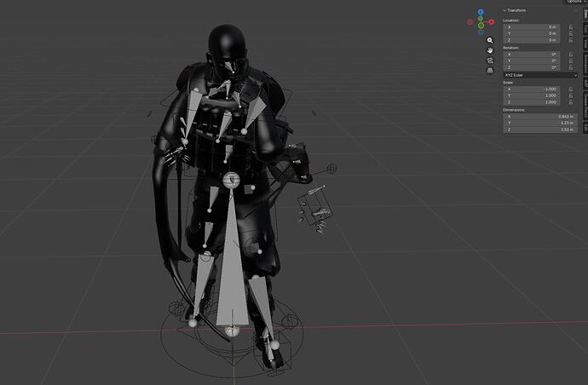Toggle lock for Location X
Viewport: 588px width, 385px height.
coord(570,27)
